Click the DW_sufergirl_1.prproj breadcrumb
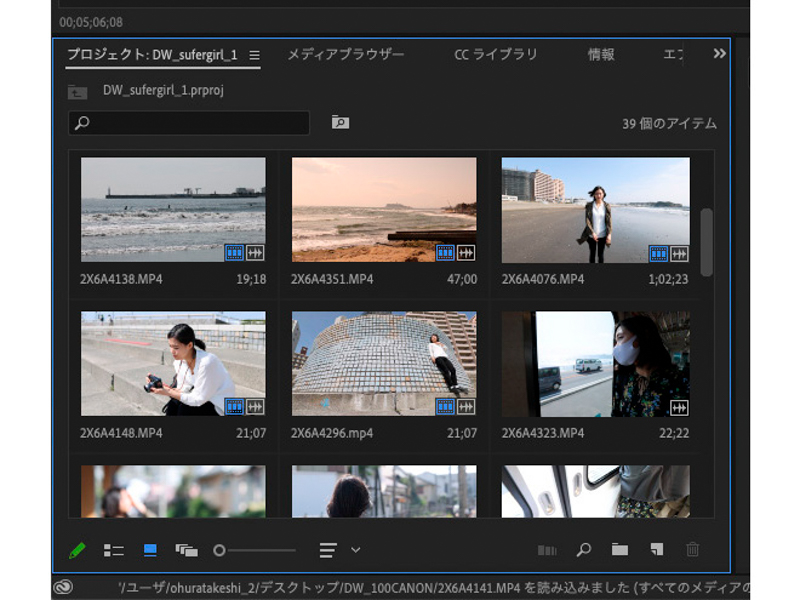800x600 pixels. pyautogui.click(x=166, y=90)
